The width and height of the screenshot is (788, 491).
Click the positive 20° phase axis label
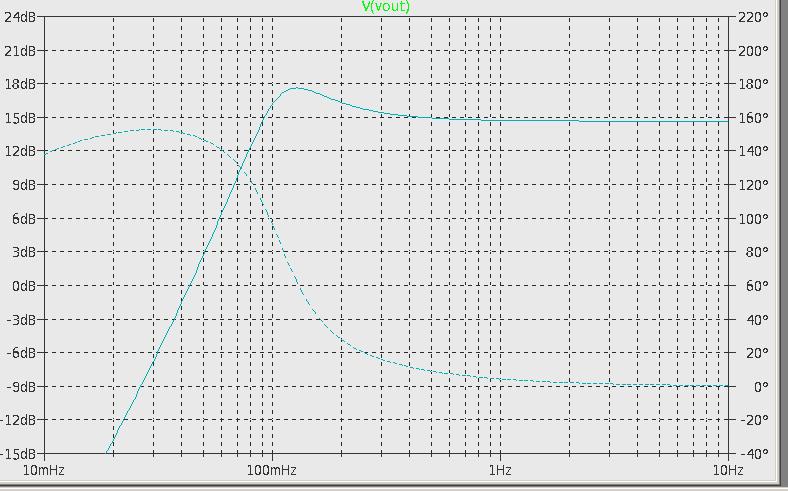[757, 353]
